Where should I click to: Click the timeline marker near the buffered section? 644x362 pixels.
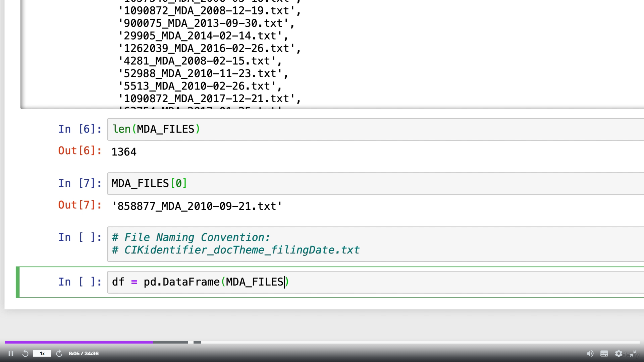pyautogui.click(x=197, y=342)
